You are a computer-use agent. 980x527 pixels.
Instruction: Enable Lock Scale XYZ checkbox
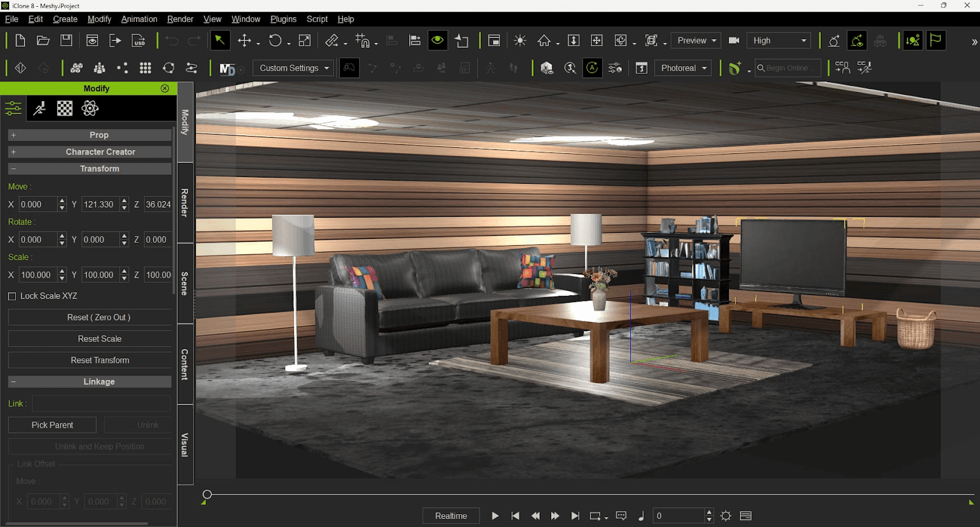[12, 296]
